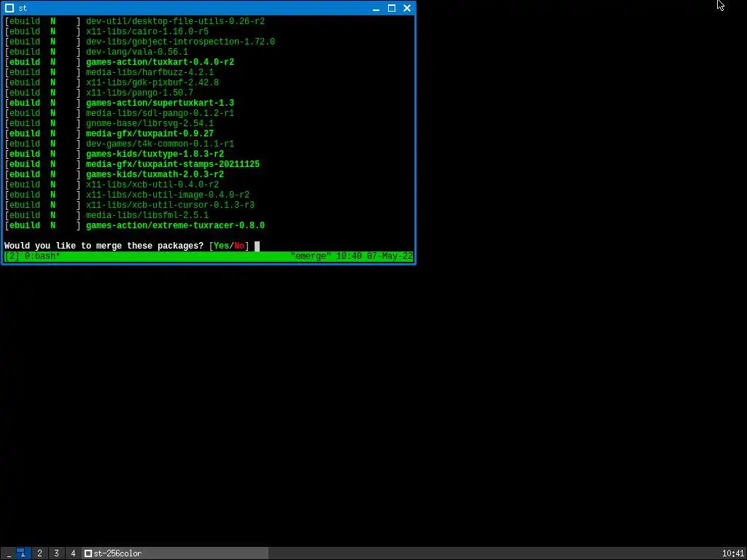Click the "emerge" title in the tmux status bar
Image resolution: width=747 pixels, height=560 pixels.
pyautogui.click(x=311, y=256)
